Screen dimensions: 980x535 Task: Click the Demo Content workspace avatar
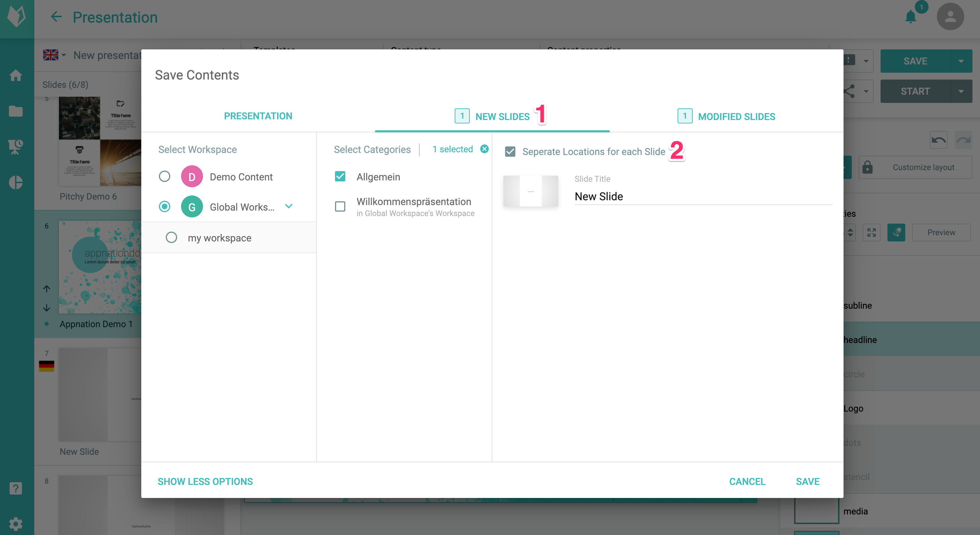[x=192, y=176]
